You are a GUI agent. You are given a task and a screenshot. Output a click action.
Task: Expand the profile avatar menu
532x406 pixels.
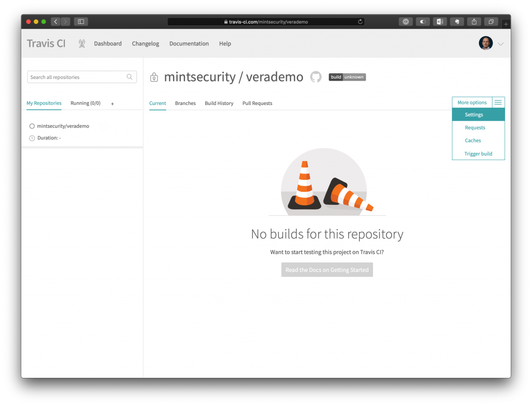(x=485, y=44)
